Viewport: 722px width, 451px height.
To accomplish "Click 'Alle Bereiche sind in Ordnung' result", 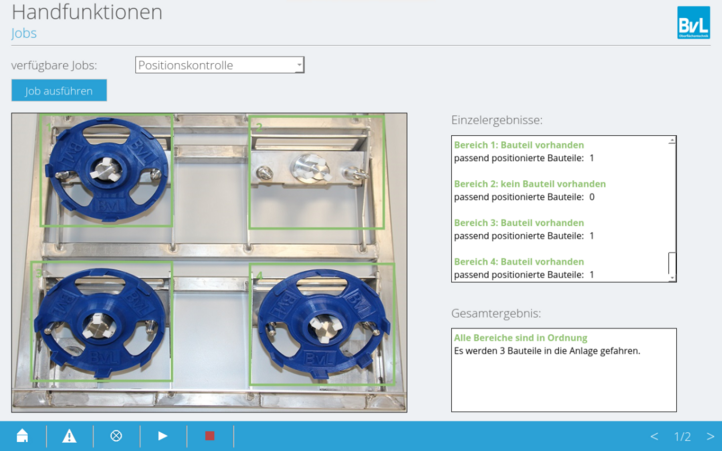I will [x=520, y=338].
